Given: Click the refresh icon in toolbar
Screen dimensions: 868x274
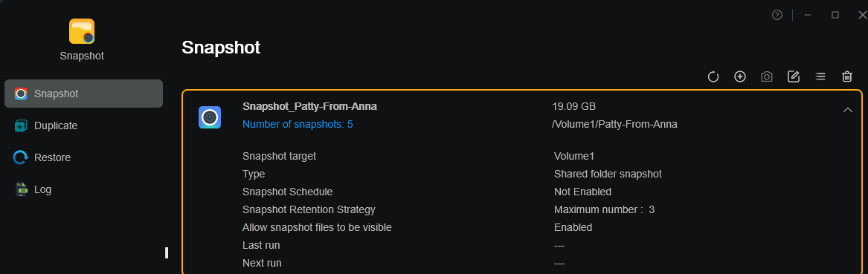Looking at the screenshot, I should point(713,76).
